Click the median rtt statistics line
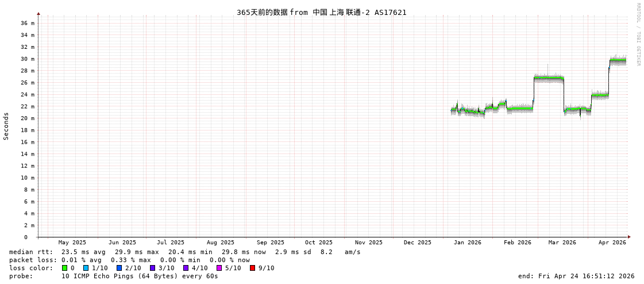This screenshot has height=284, width=644. point(184,252)
